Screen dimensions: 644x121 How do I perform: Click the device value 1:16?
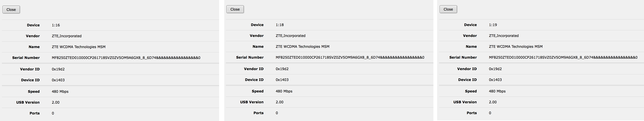pyautogui.click(x=56, y=25)
